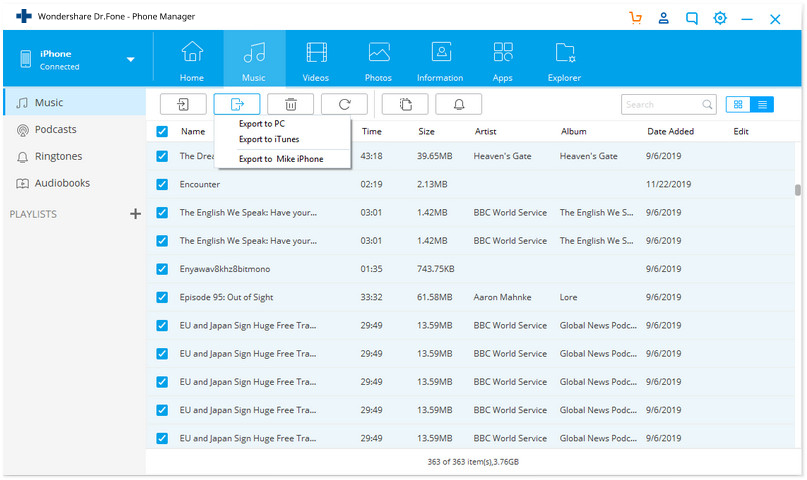Open the settings gear icon

(720, 19)
